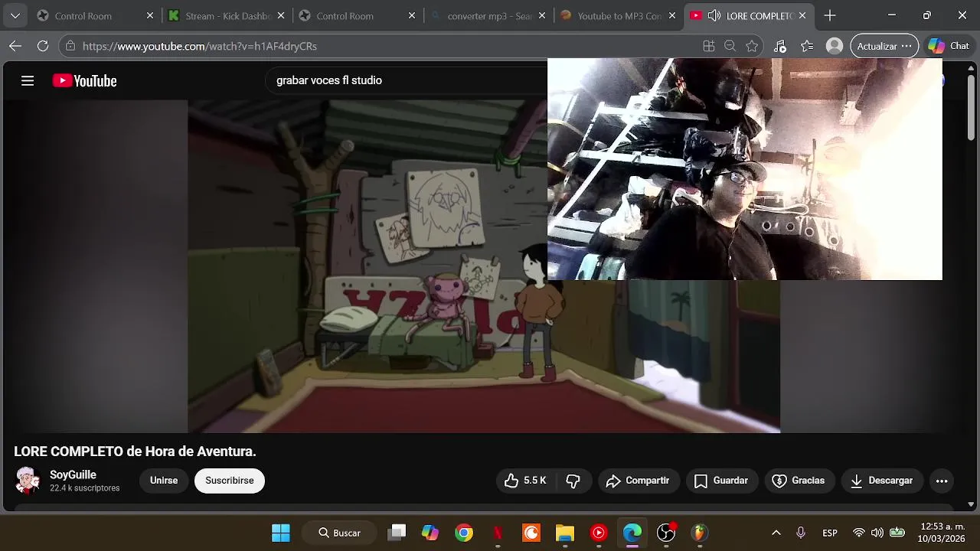Switch to the Stream - Kick Dashboard tab
The height and width of the screenshot is (551, 980).
(x=227, y=15)
